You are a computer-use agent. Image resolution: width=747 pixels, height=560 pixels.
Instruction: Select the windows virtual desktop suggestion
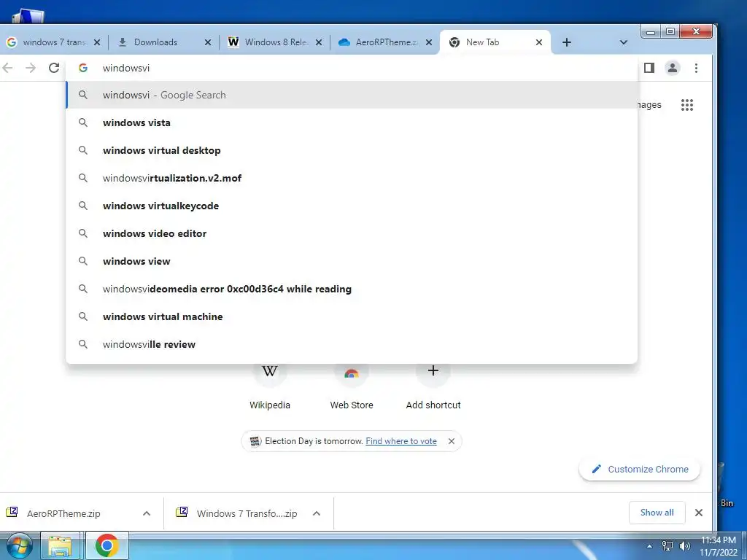pyautogui.click(x=352, y=150)
